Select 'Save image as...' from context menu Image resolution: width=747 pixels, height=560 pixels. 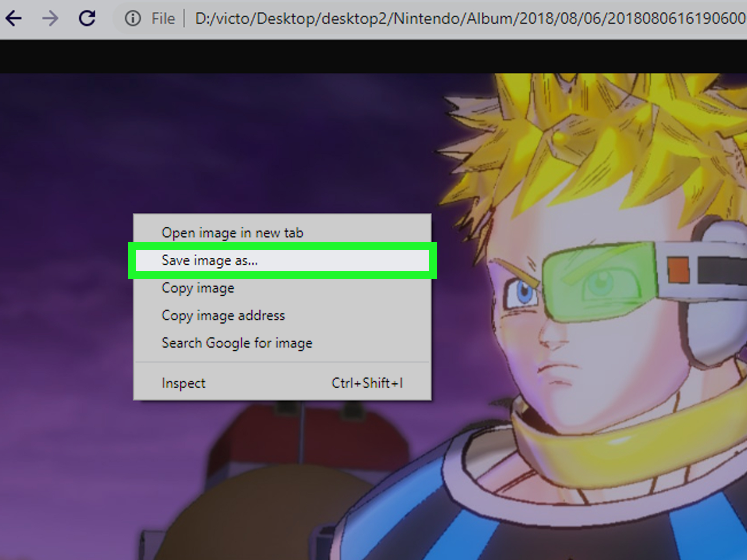click(x=282, y=260)
